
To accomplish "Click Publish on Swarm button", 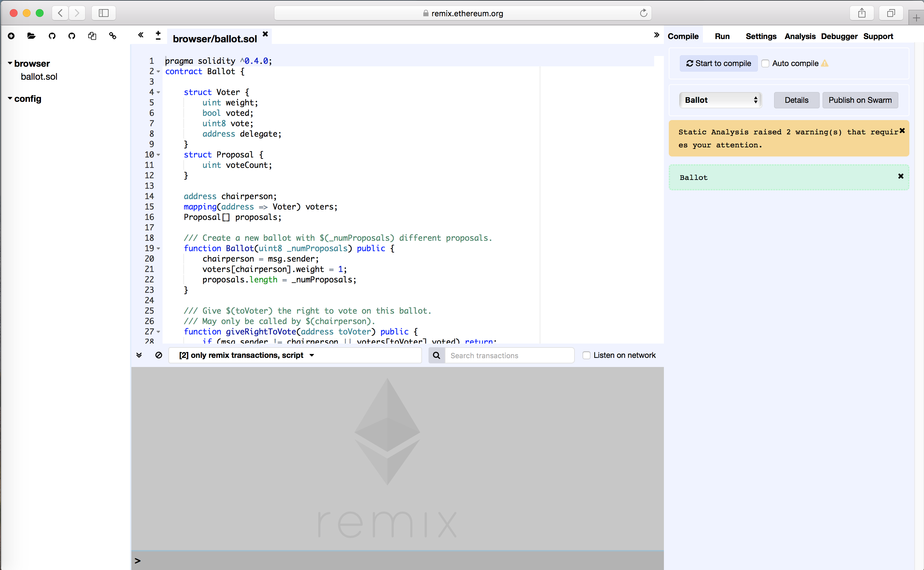I will pyautogui.click(x=860, y=100).
